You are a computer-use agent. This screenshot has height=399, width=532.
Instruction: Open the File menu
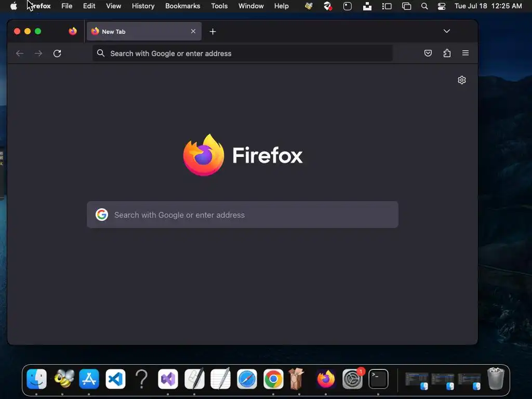67,6
